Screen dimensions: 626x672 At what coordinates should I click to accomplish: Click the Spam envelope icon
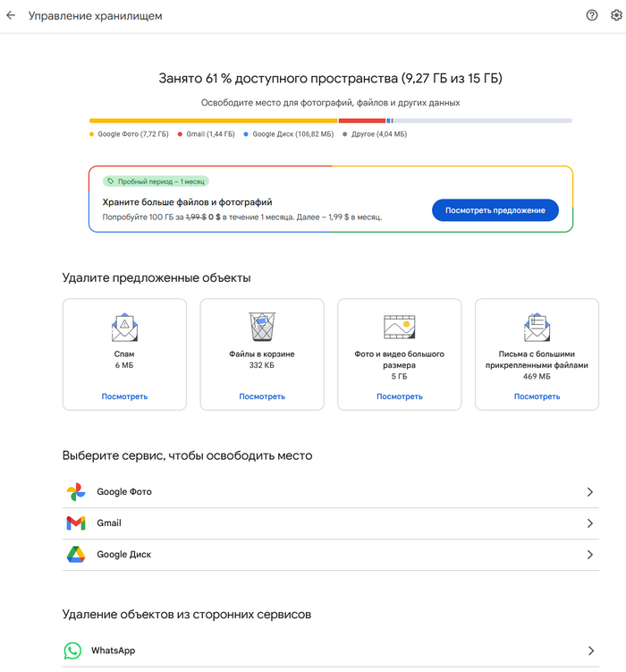click(124, 327)
